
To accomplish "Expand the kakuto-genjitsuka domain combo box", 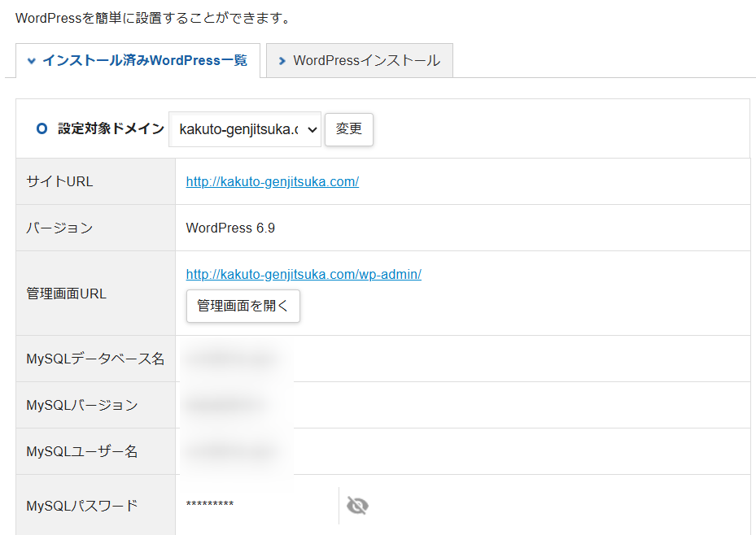I will click(x=244, y=128).
